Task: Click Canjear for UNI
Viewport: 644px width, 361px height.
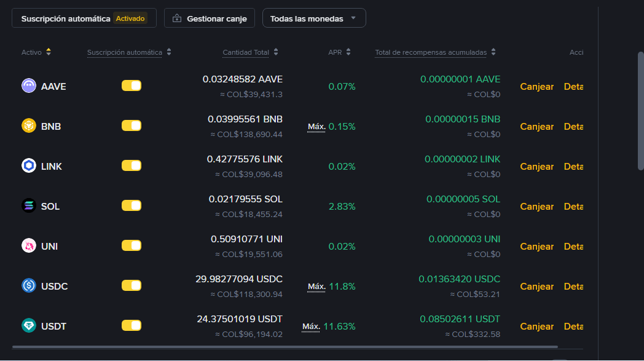Action: pyautogui.click(x=537, y=246)
